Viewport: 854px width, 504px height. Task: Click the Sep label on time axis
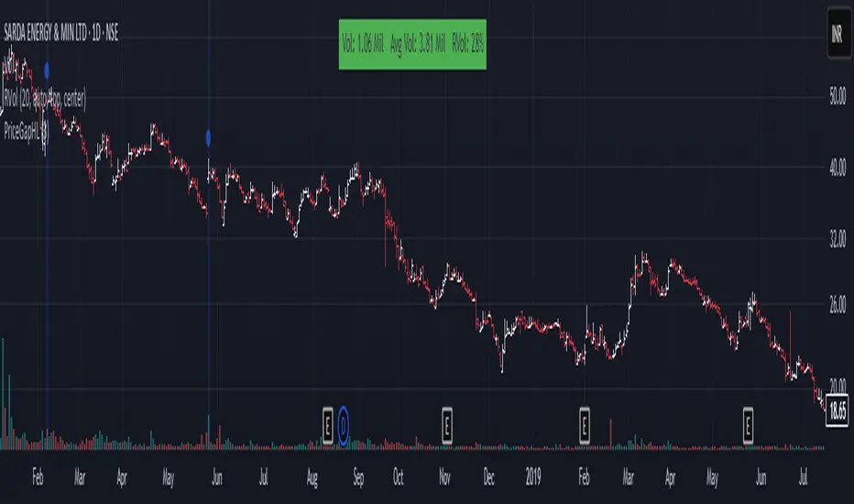358,477
